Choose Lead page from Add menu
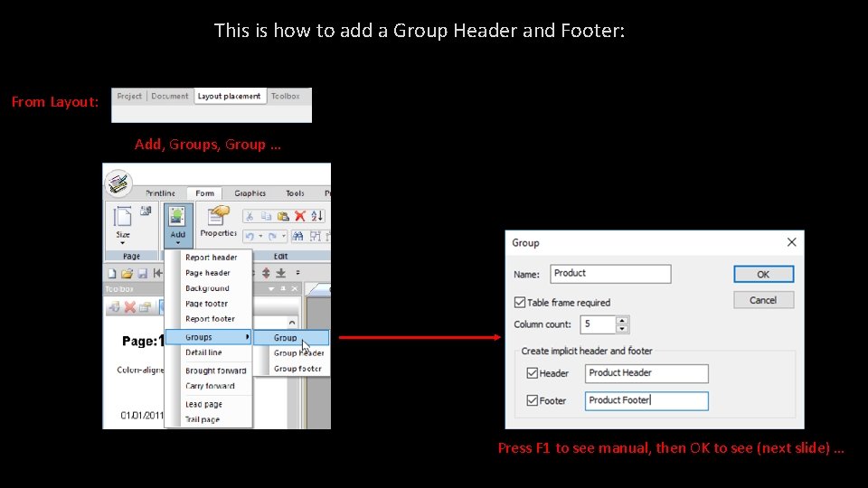This screenshot has width=868, height=488. 203,405
